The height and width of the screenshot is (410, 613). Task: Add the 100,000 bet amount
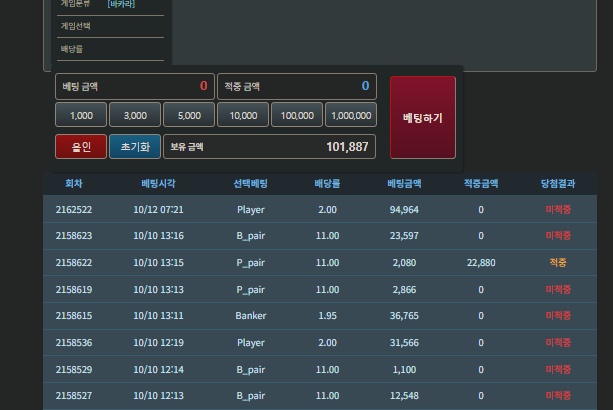click(x=297, y=115)
